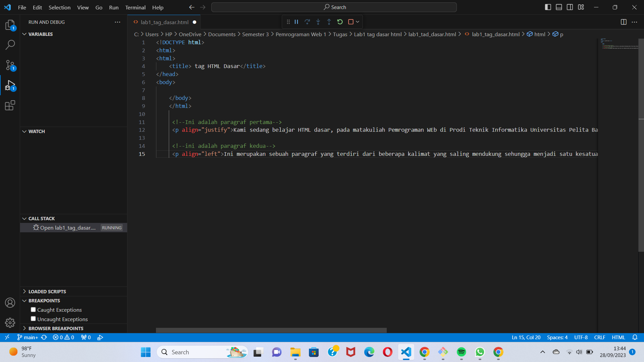Screen dimensions: 644x362
Task: Open the Source Control view
Action: pos(10,65)
